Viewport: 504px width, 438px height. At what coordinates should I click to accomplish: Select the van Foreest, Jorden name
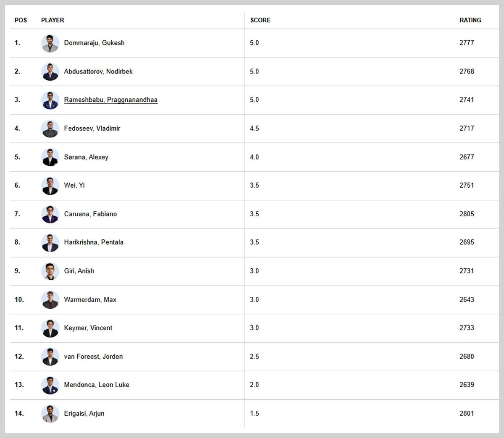[93, 357]
